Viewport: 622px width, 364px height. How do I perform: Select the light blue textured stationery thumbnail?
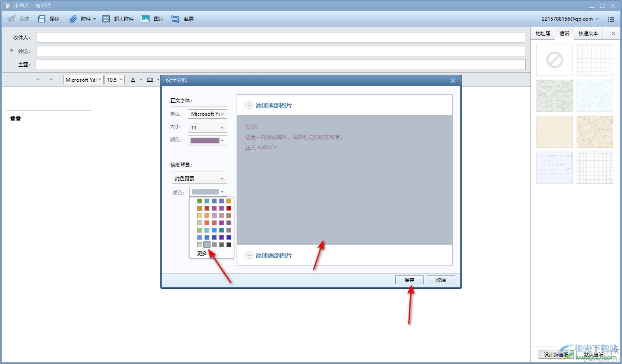pos(595,96)
